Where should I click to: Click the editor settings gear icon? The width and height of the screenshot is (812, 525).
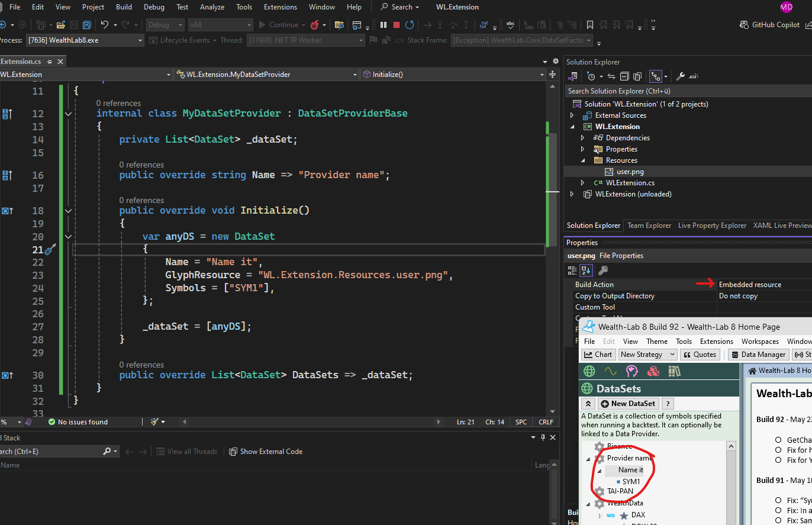tap(556, 62)
